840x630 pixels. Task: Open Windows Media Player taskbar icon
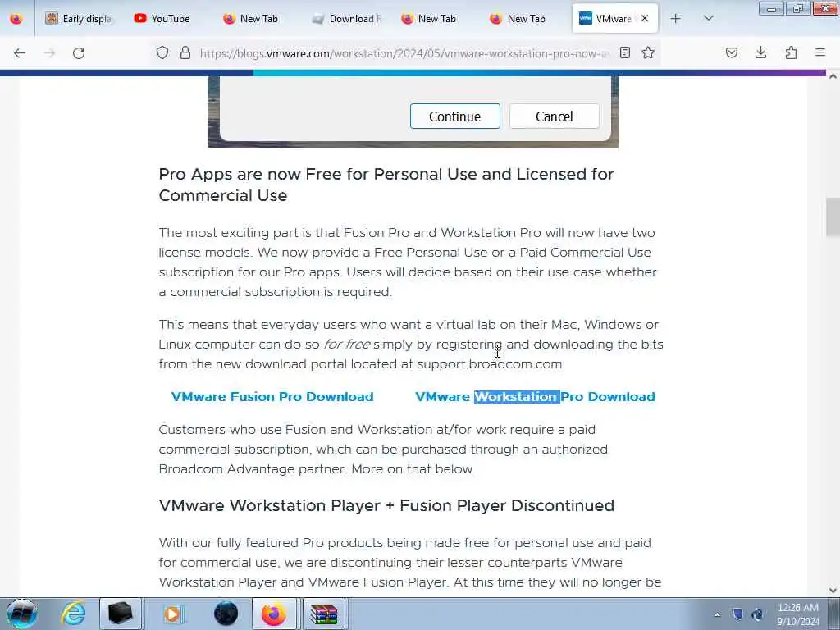[x=172, y=614]
